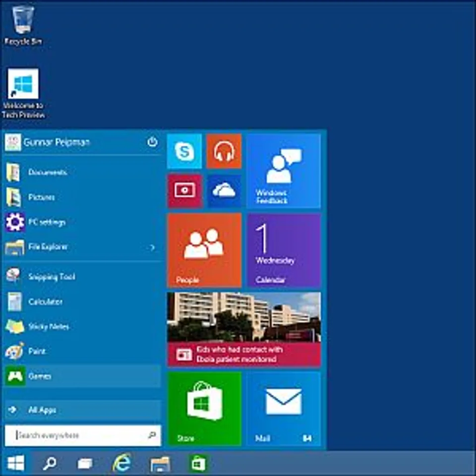
Task: Open the OneDrive cloud tile
Action: tap(224, 191)
